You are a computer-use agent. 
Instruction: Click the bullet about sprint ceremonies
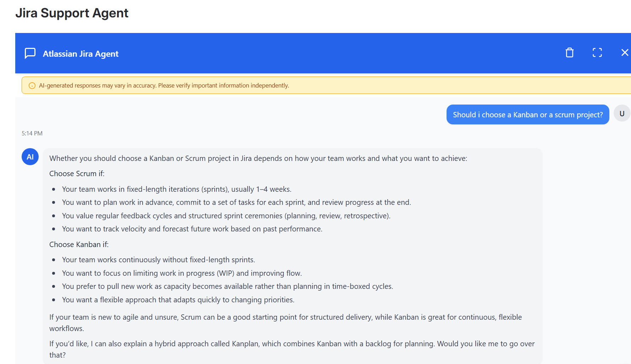[x=226, y=216]
